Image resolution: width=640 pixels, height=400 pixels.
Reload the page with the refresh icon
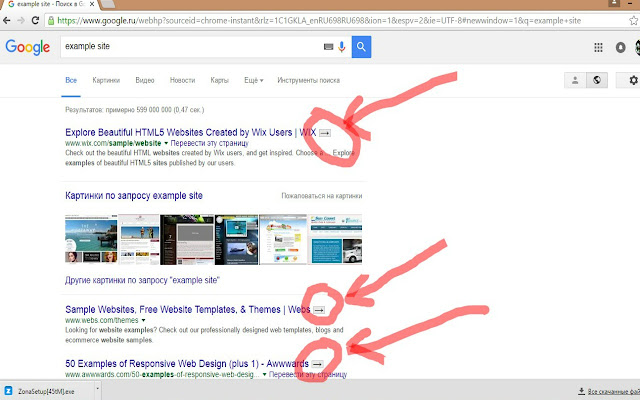(x=36, y=20)
